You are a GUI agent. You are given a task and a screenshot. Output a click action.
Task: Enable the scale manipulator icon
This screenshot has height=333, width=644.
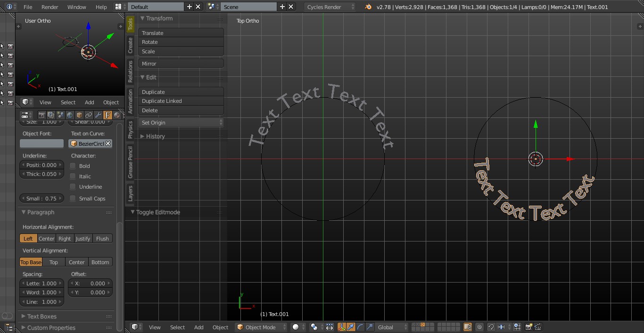(370, 327)
